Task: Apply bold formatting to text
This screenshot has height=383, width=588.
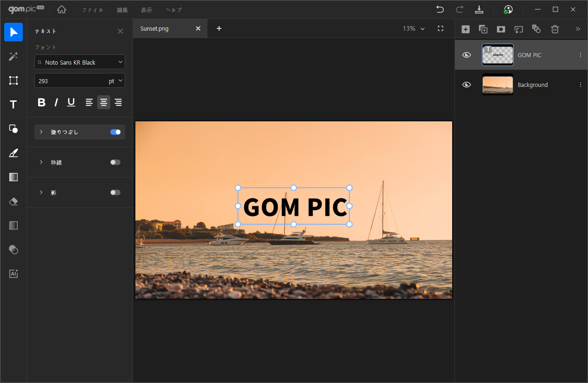Action: tap(41, 102)
